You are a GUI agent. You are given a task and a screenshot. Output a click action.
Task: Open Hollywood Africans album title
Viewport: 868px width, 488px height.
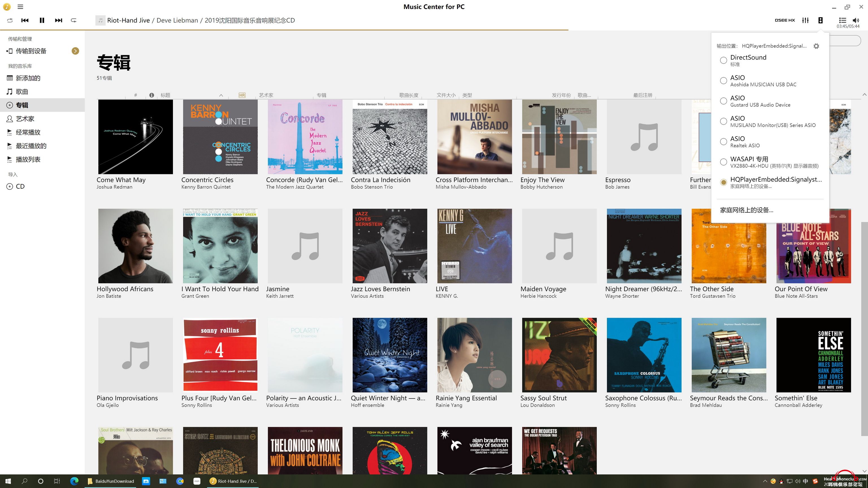tap(125, 289)
